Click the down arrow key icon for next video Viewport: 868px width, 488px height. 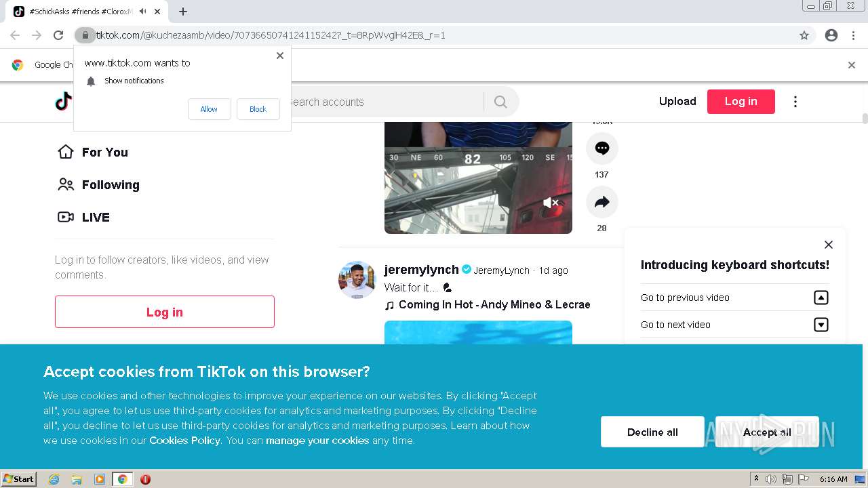821,325
